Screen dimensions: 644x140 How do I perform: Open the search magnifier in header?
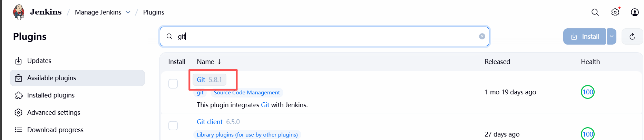coord(595,12)
